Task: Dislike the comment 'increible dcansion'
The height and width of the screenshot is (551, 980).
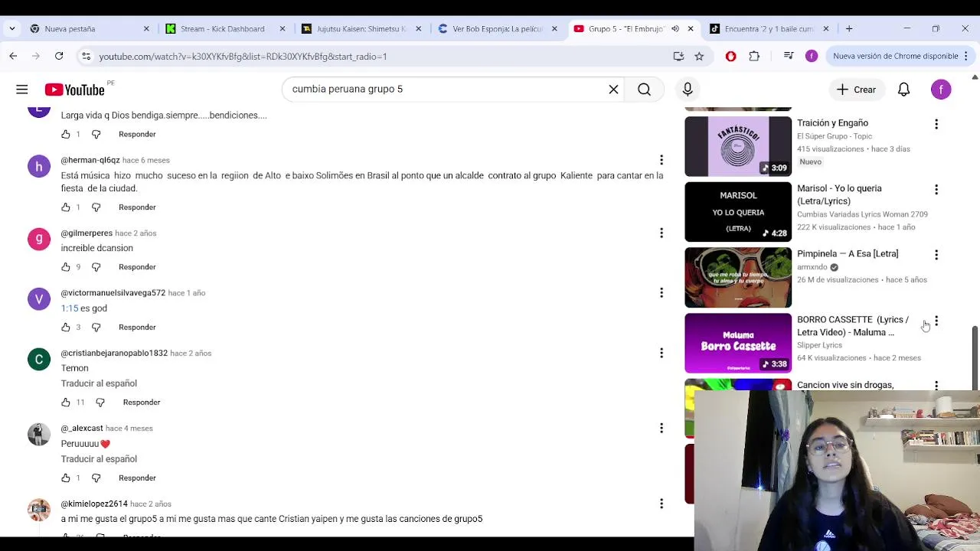Action: [96, 267]
